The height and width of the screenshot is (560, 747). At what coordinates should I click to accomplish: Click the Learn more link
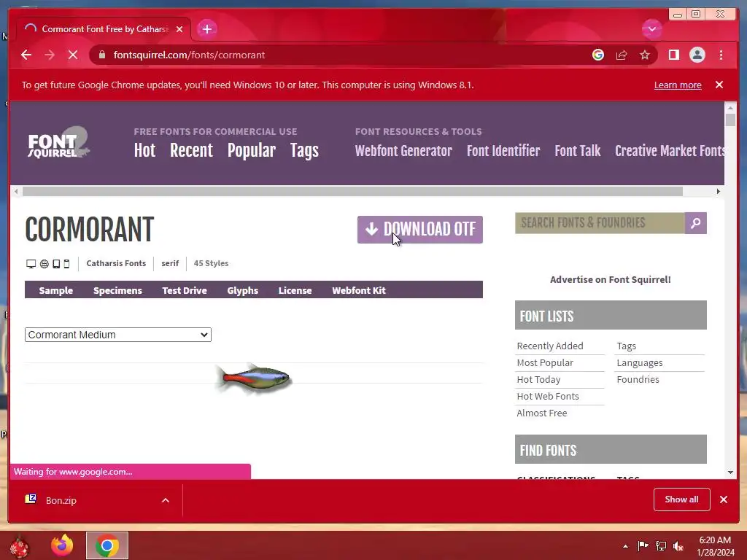click(678, 85)
